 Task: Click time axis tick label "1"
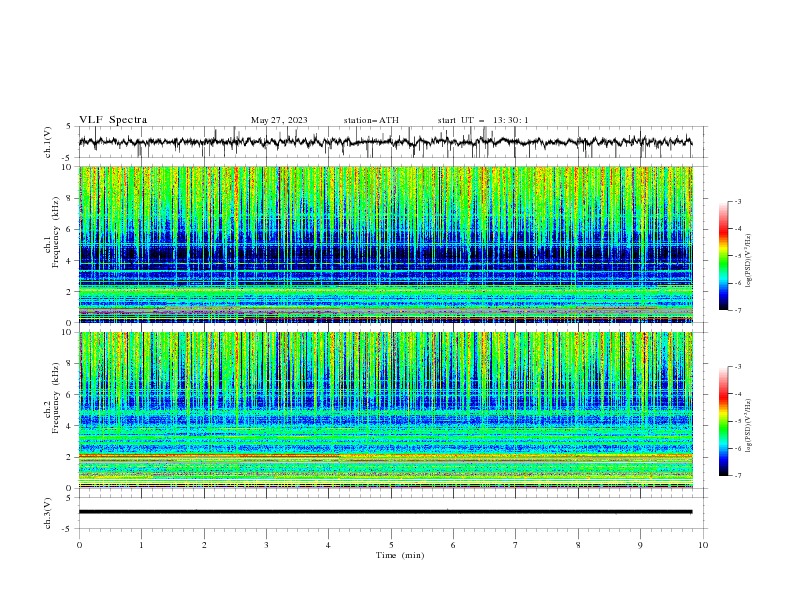pos(141,545)
